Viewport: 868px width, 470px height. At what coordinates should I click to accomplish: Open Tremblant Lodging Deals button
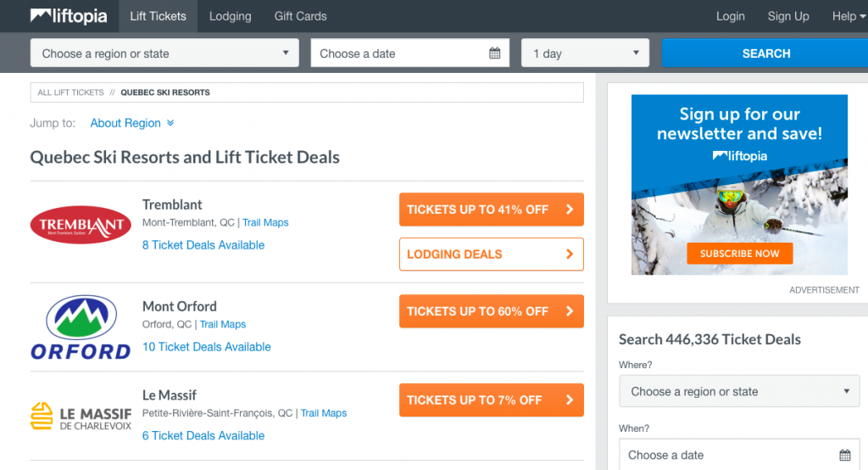point(491,254)
